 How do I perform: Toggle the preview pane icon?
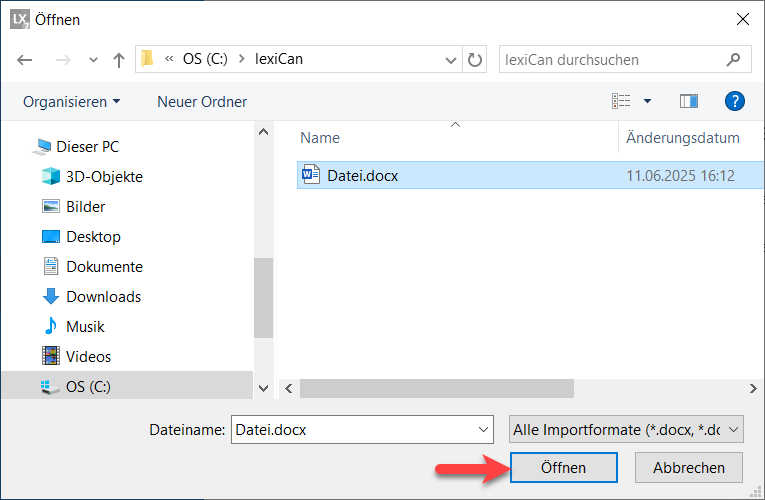pyautogui.click(x=688, y=101)
